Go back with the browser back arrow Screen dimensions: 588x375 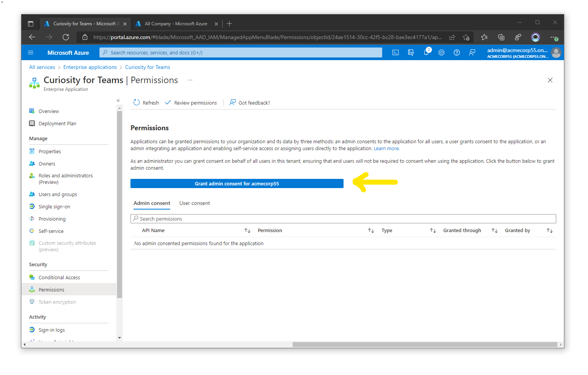pos(32,37)
